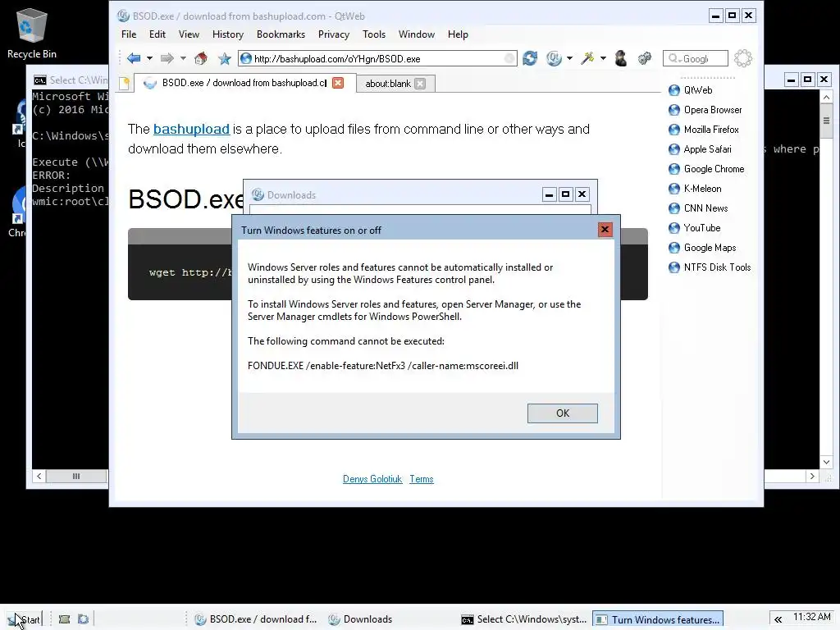Click the first quick launch icon beside Start
This screenshot has height=630, width=840.
click(64, 619)
